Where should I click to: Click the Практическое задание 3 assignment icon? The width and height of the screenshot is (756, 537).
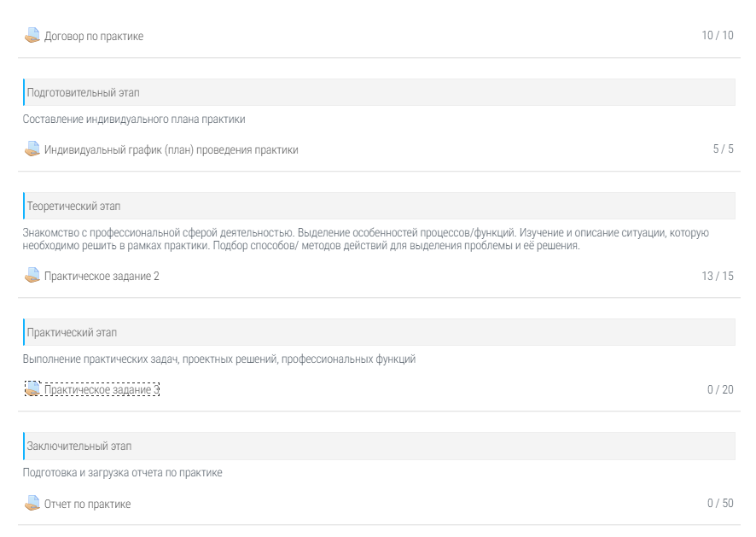click(32, 389)
